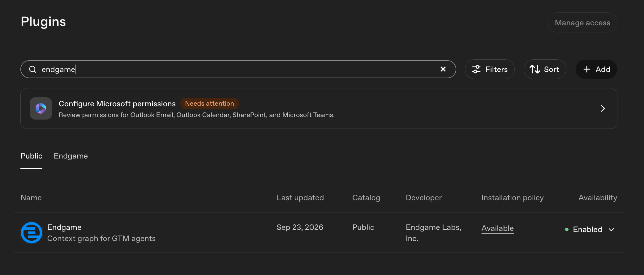Screen dimensions: 644x275
Task: Click the Add plugin button
Action: tap(596, 69)
